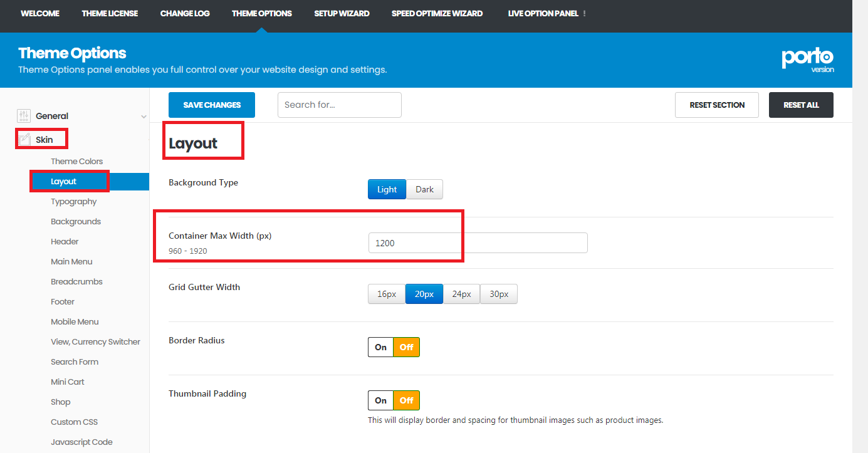Open Backgrounds settings in sidebar
868x453 pixels.
pos(76,221)
